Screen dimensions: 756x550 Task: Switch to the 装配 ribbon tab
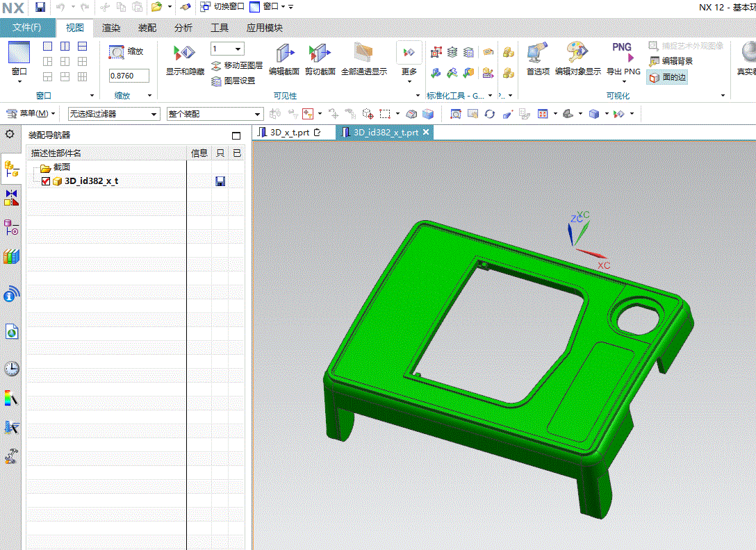coord(147,28)
